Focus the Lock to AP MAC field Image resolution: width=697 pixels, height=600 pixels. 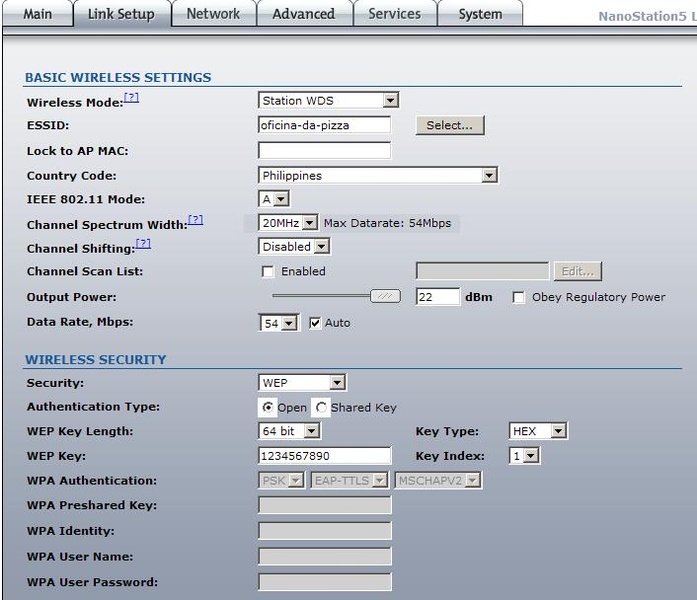(324, 150)
